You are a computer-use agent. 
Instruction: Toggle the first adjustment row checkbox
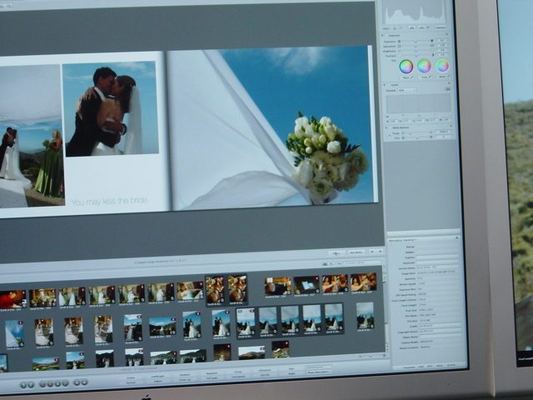point(399,41)
